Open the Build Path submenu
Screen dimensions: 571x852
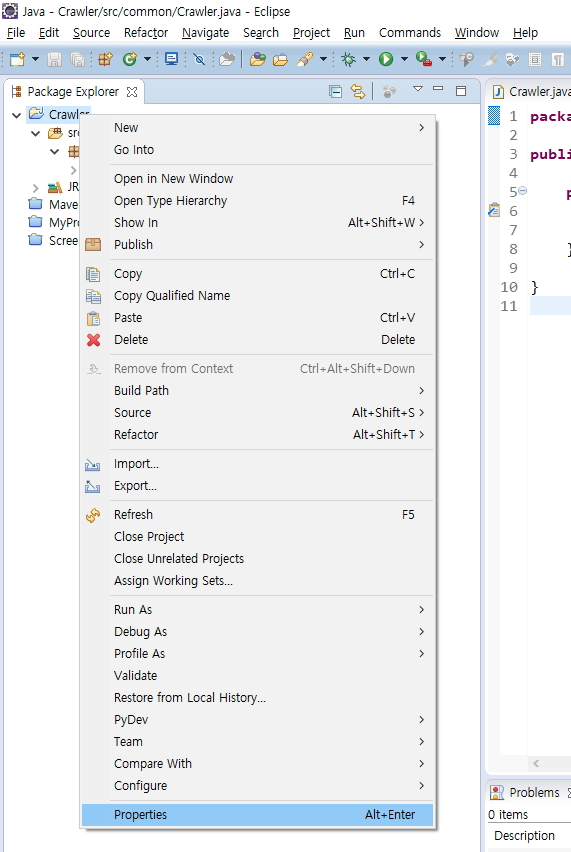pyautogui.click(x=258, y=391)
